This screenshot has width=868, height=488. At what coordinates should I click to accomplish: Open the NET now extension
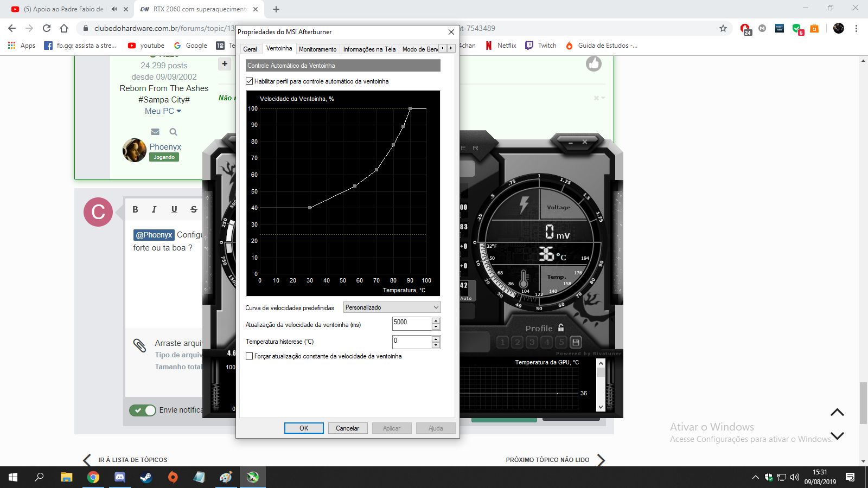780,28
